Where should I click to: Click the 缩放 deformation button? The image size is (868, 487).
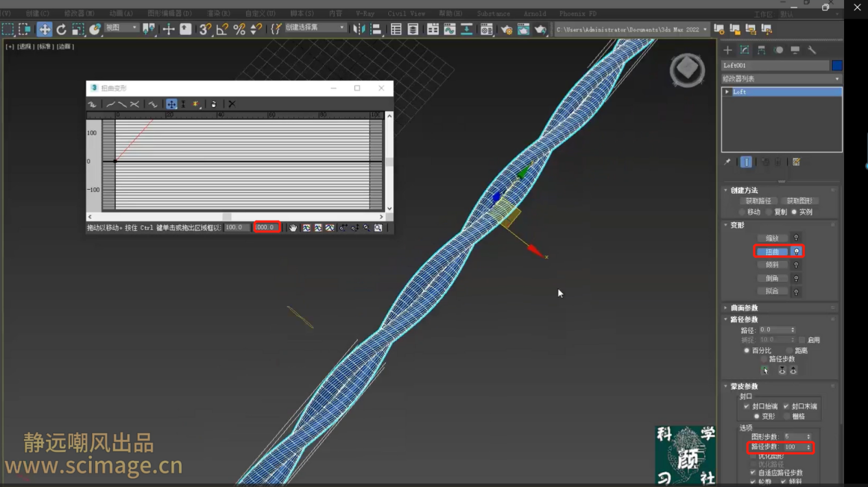click(772, 238)
